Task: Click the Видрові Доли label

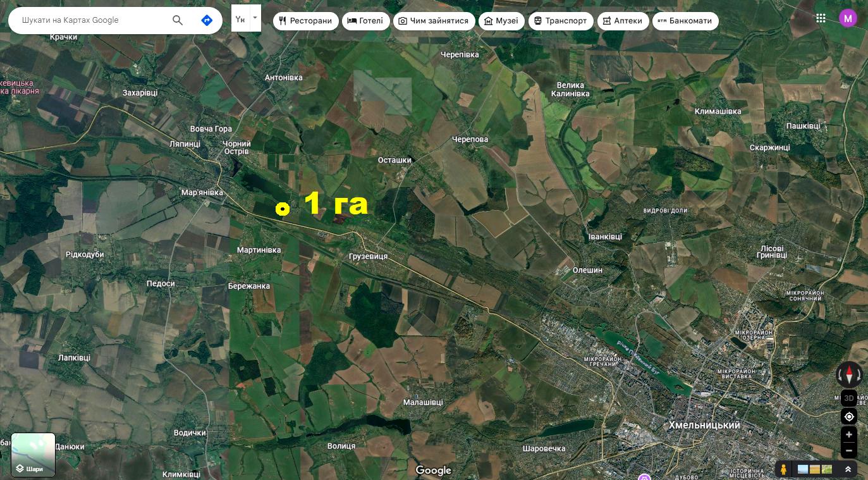Action: coord(665,211)
